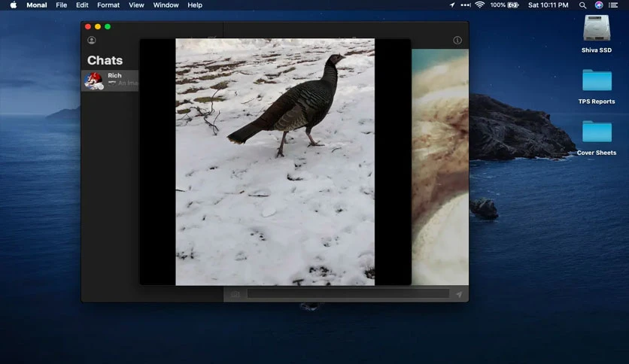Open the View menu
629x364 pixels.
[x=136, y=5]
